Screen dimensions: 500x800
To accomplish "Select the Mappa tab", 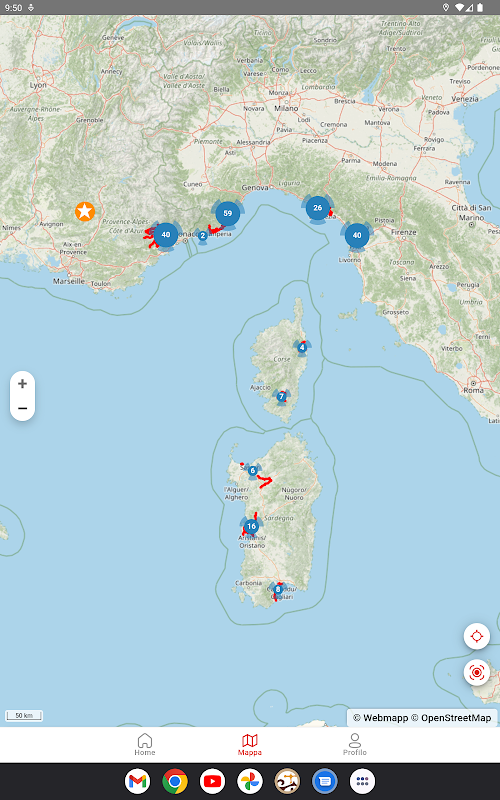I will [x=249, y=744].
